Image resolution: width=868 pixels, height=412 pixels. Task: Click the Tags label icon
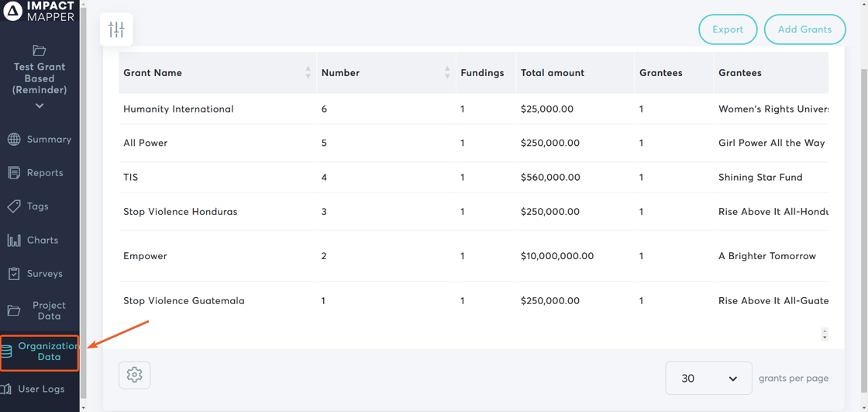point(14,206)
